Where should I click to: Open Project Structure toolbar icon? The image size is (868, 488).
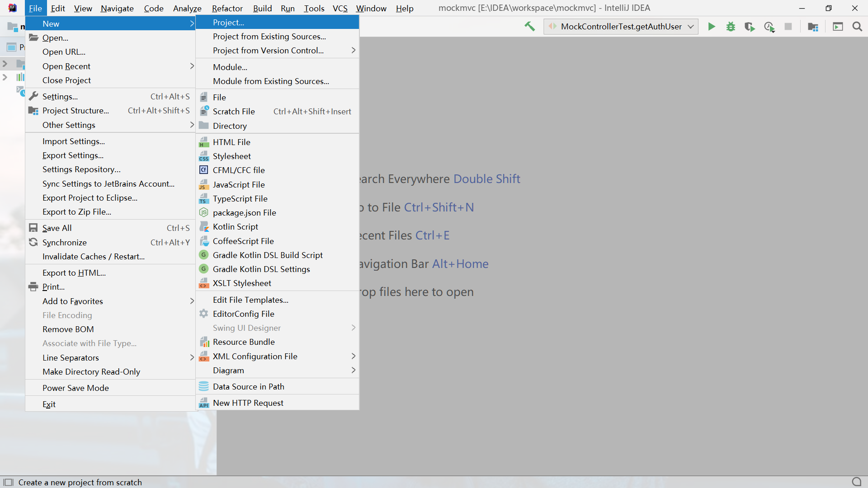[x=813, y=27]
